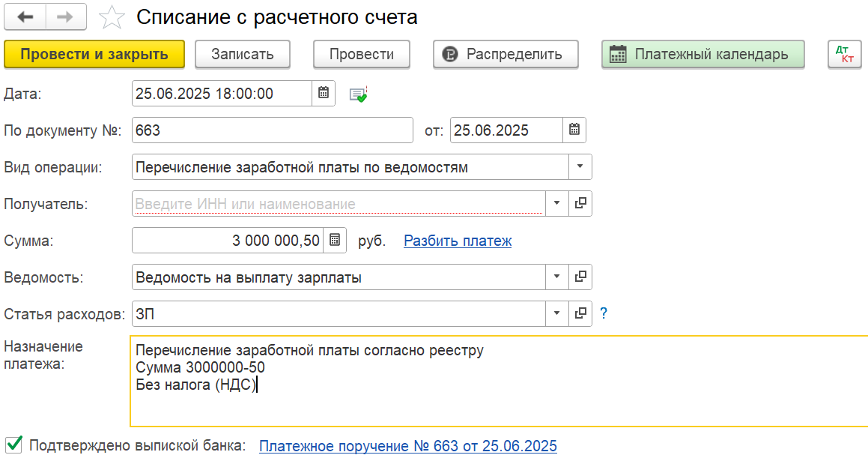Add document to favorites with star

pos(112,17)
